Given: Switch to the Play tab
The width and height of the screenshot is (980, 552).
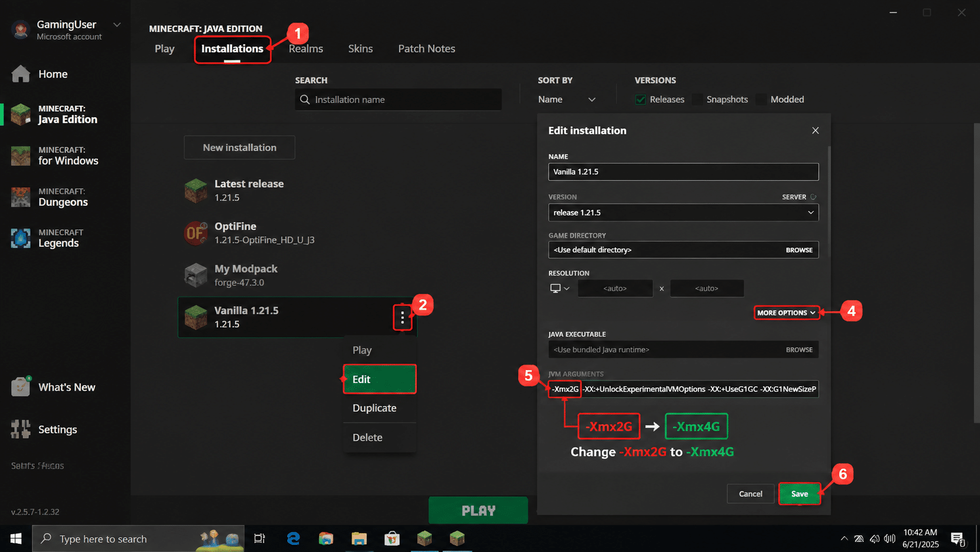Looking at the screenshot, I should coord(165,49).
